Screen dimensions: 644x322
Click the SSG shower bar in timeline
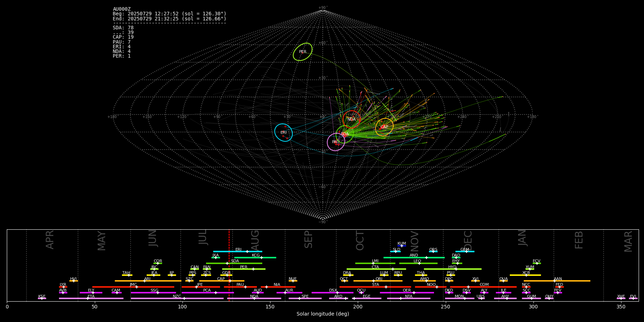(153, 293)
